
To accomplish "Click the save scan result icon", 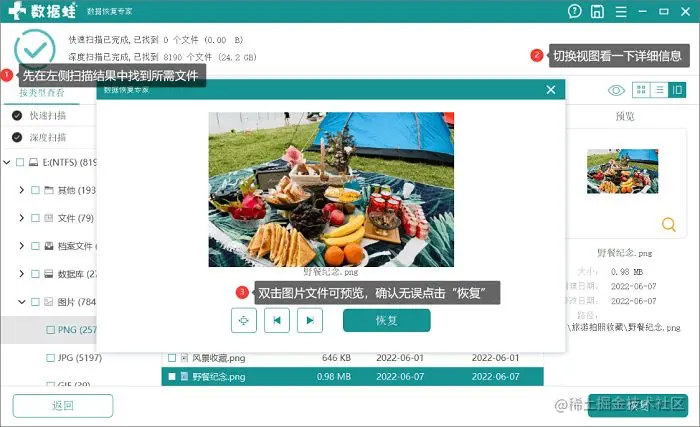I will 597,11.
